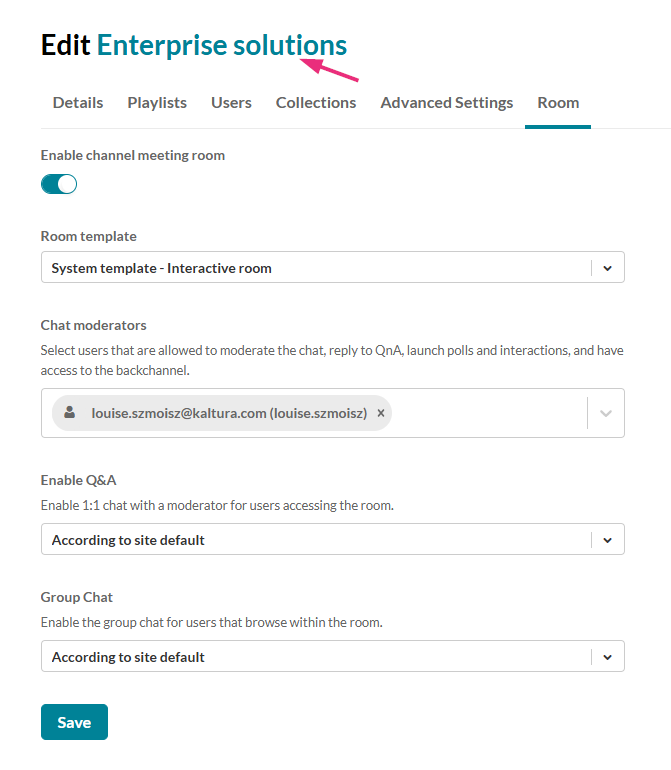Screen dimensions: 671x770
Task: Open the Playlists tab
Action: pyautogui.click(x=157, y=103)
